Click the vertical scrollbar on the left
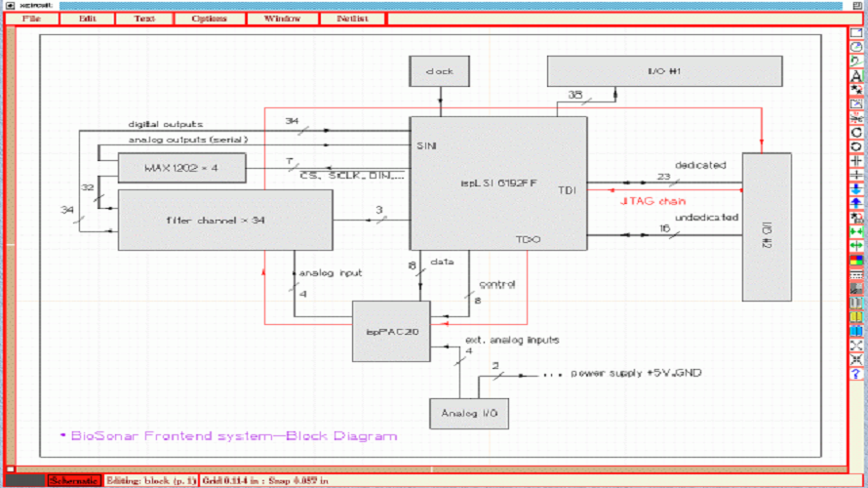The width and height of the screenshot is (868, 488). 11,245
